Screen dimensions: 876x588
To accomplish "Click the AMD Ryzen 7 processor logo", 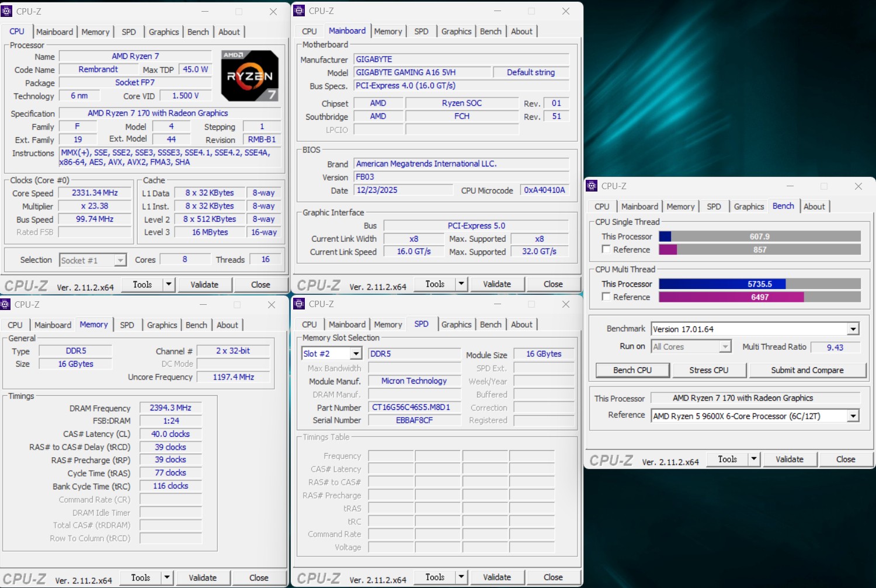I will tap(250, 76).
